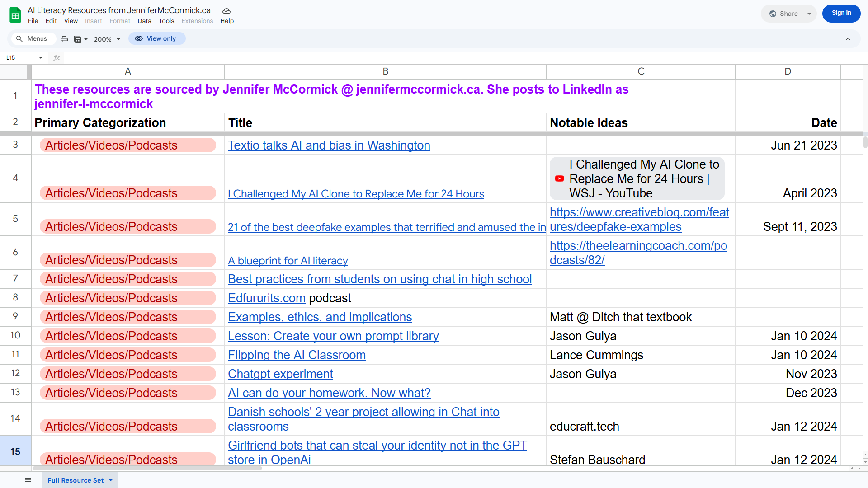Select column B header
The width and height of the screenshot is (868, 488).
pyautogui.click(x=386, y=71)
